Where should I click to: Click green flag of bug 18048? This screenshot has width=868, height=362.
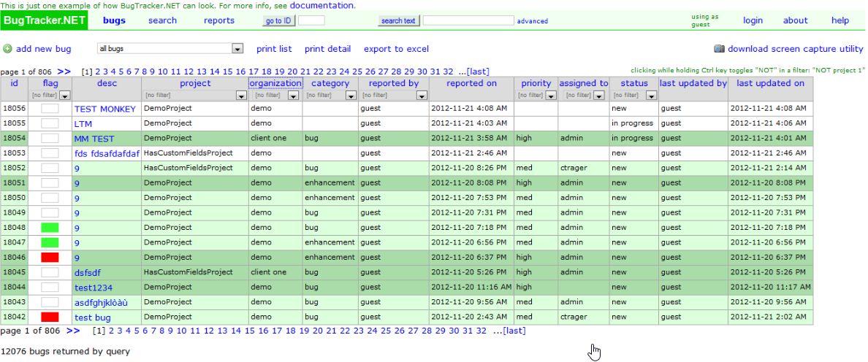tap(50, 227)
